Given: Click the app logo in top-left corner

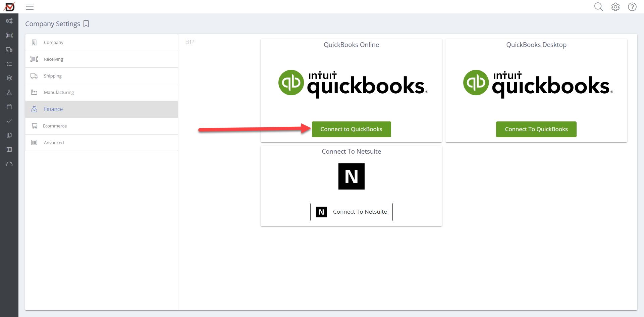Looking at the screenshot, I should (9, 6).
